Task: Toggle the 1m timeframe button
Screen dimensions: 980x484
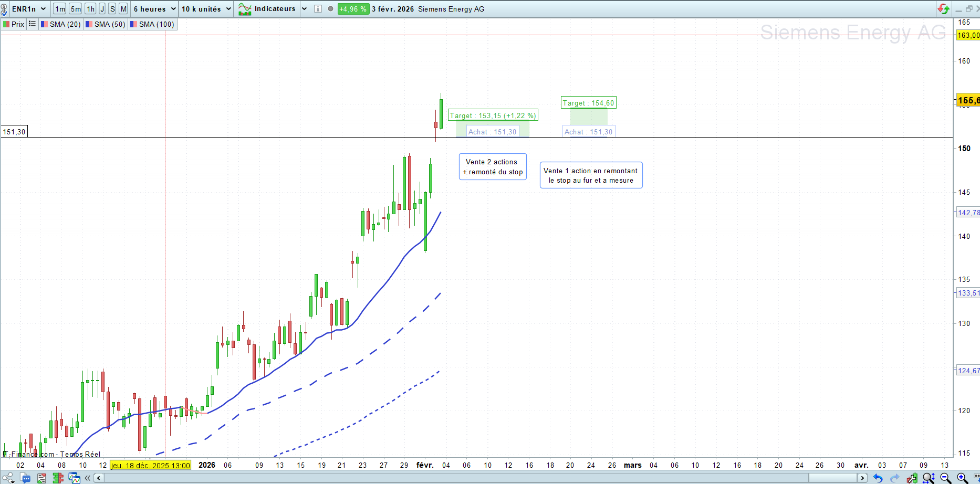Action: [x=60, y=9]
